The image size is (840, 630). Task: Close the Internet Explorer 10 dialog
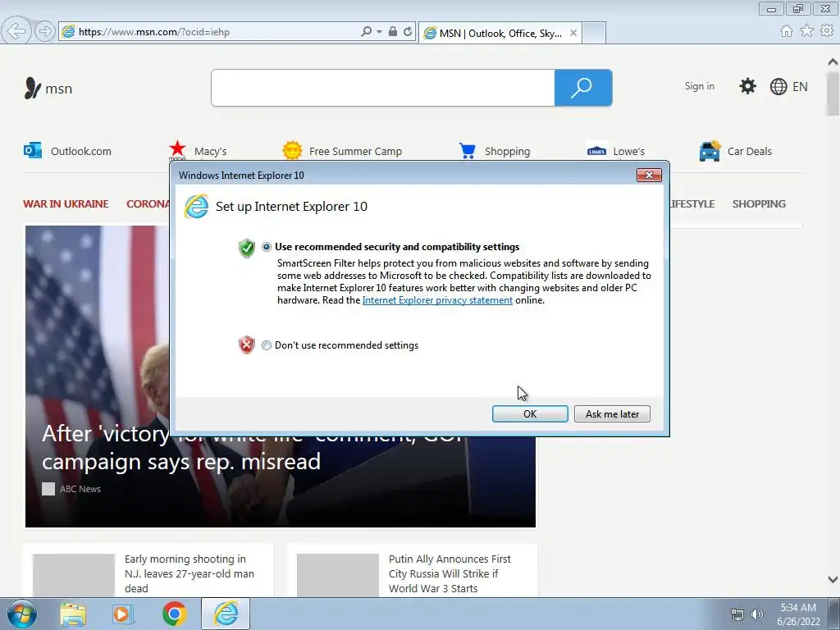(649, 176)
